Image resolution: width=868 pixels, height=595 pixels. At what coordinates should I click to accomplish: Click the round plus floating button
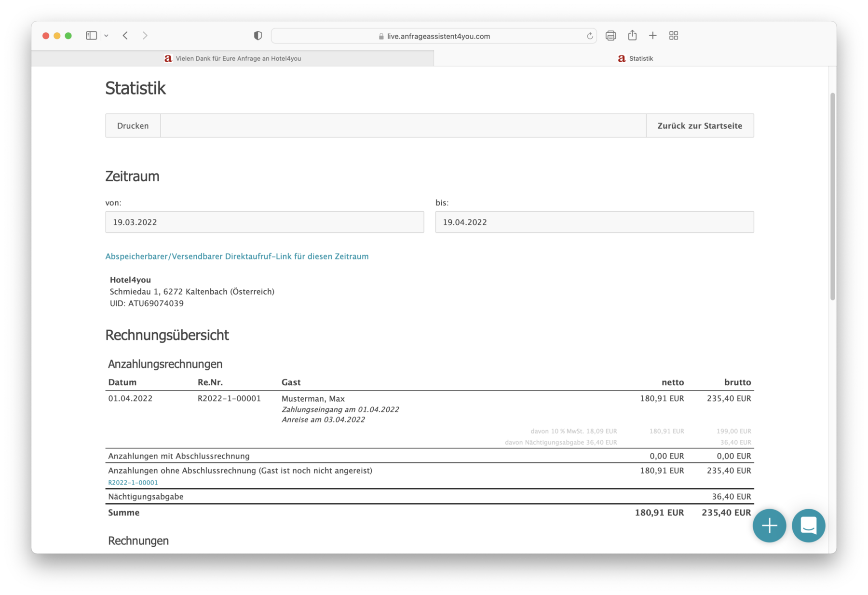coord(769,526)
